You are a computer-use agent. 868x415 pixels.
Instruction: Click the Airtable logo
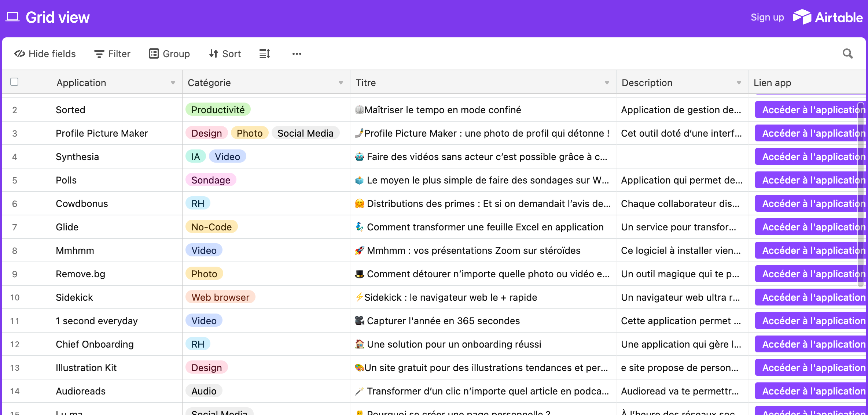click(x=828, y=17)
